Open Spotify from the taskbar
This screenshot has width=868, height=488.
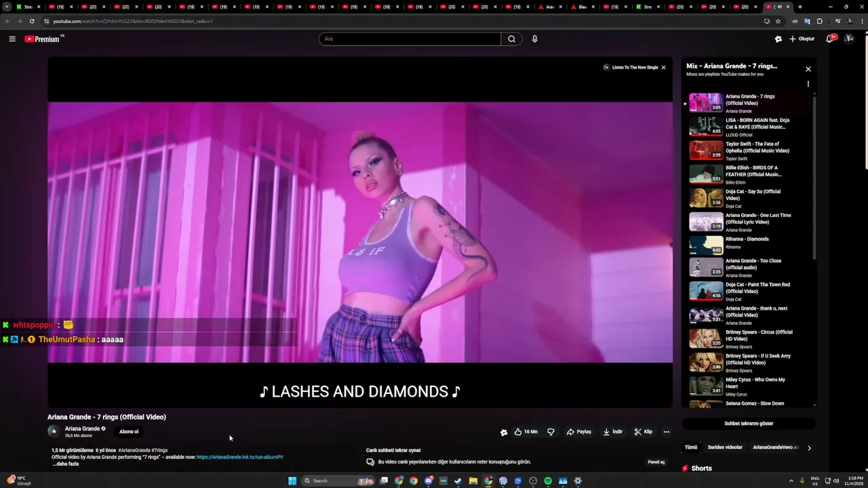point(548,481)
